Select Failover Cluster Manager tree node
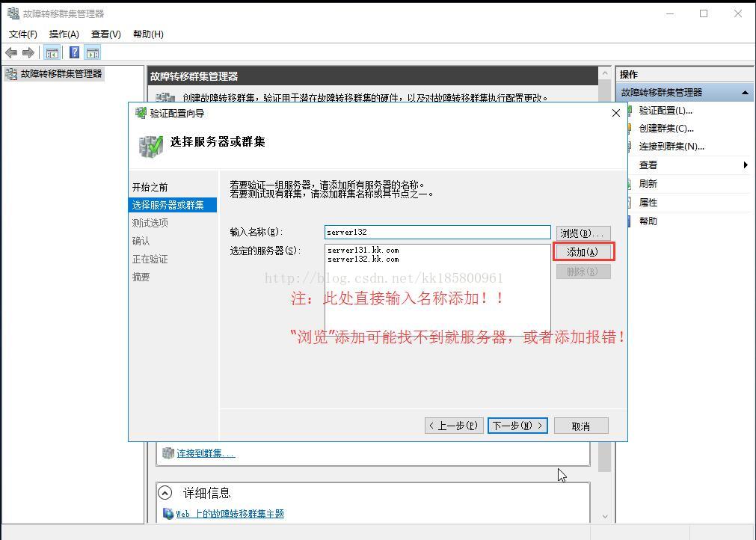Viewport: 756px width, 540px height. [61, 73]
